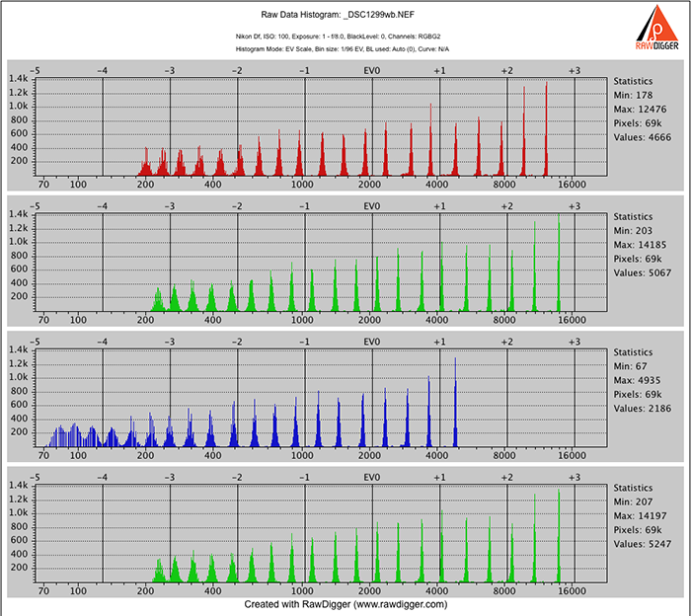Click 'Statistics' heading of the second green channel
The image size is (691, 616).
coord(633,488)
